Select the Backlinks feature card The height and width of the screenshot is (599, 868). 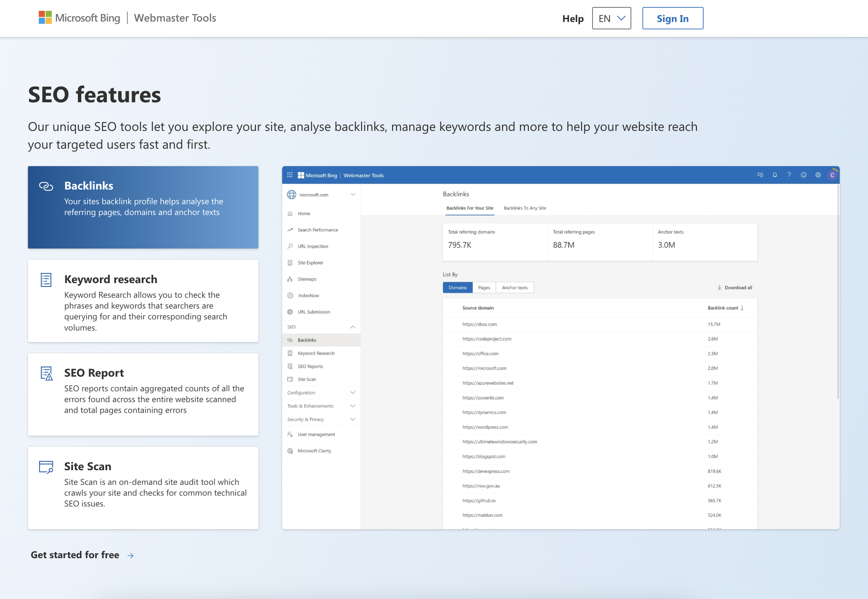tap(143, 207)
